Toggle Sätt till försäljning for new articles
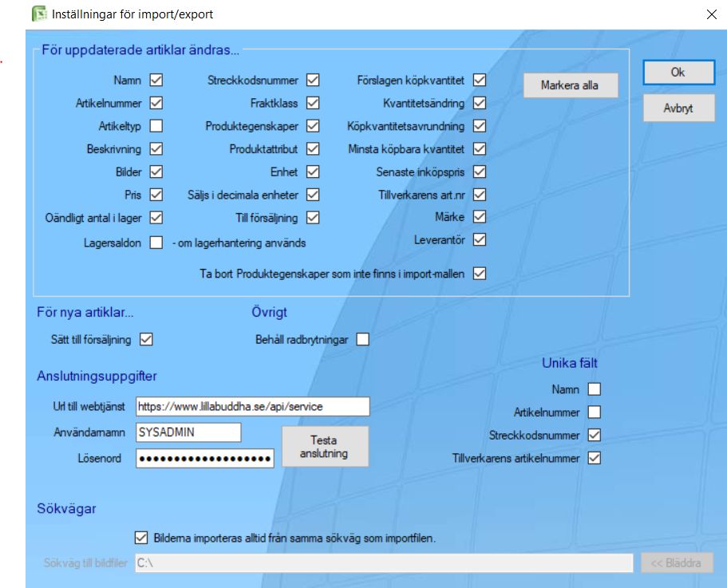Screen dimensions: 727x588 146,340
